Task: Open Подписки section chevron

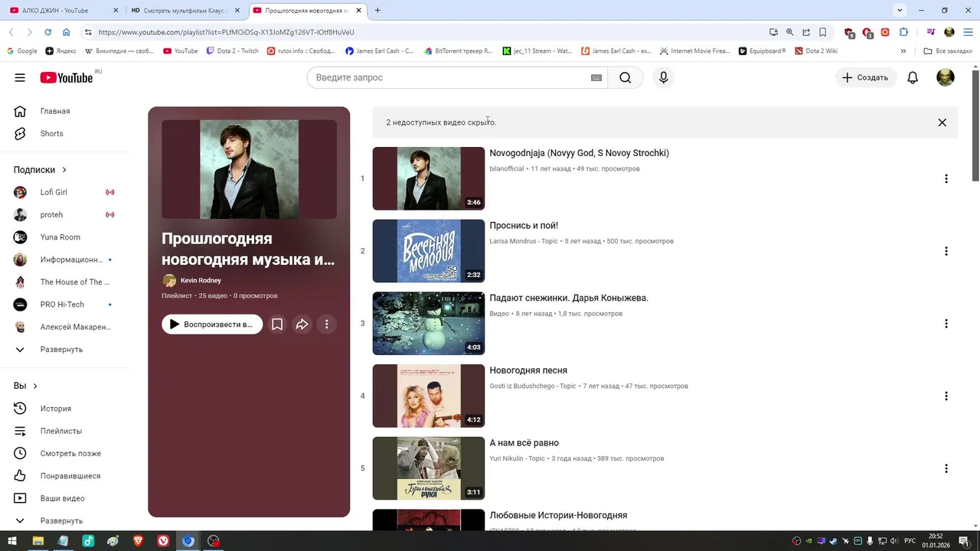Action: [64, 170]
